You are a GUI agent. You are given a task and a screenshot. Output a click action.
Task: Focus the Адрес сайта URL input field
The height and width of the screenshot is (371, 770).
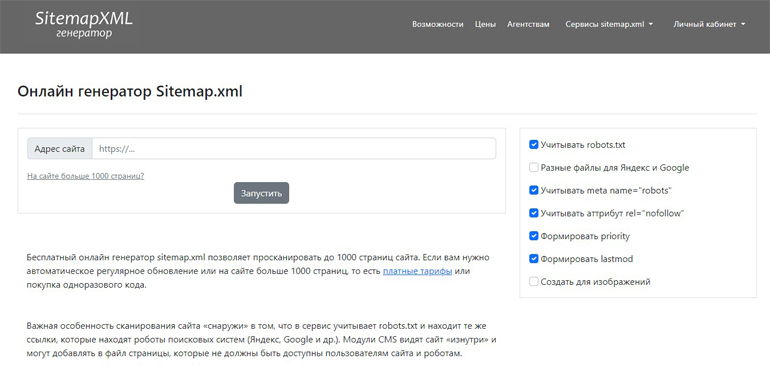(x=294, y=148)
